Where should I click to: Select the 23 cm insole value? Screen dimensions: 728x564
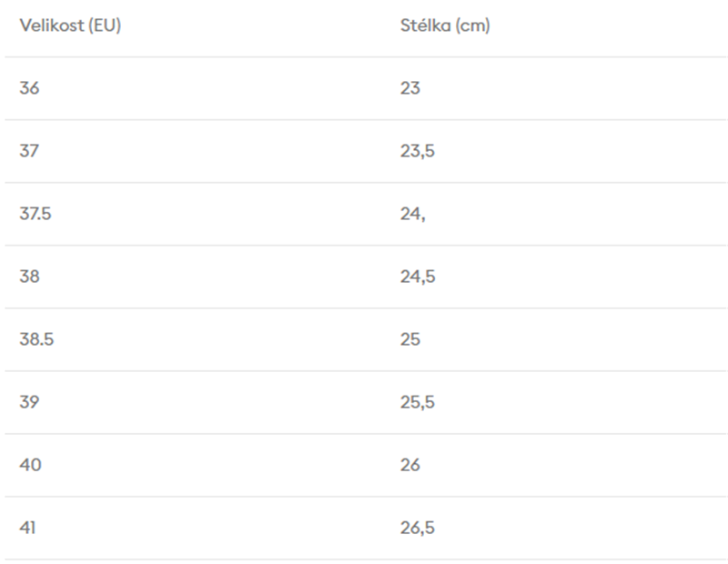pos(409,88)
